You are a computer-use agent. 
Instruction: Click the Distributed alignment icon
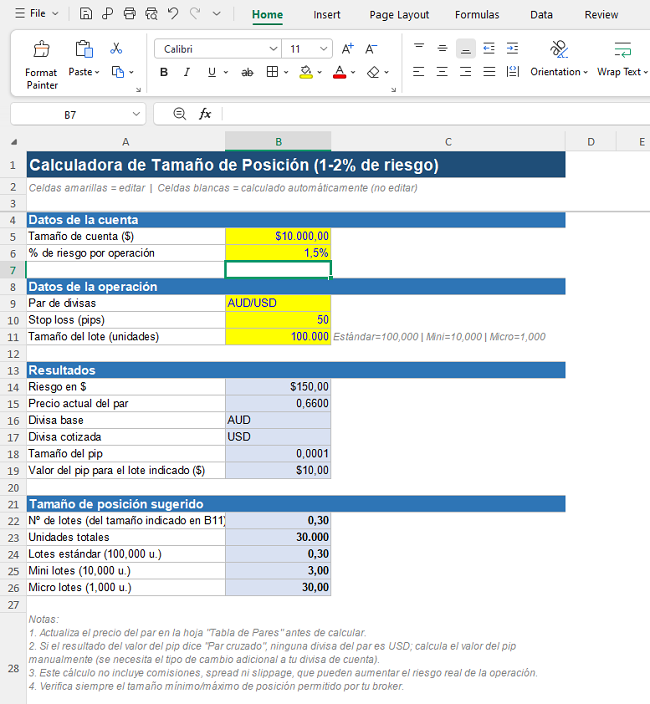513,72
